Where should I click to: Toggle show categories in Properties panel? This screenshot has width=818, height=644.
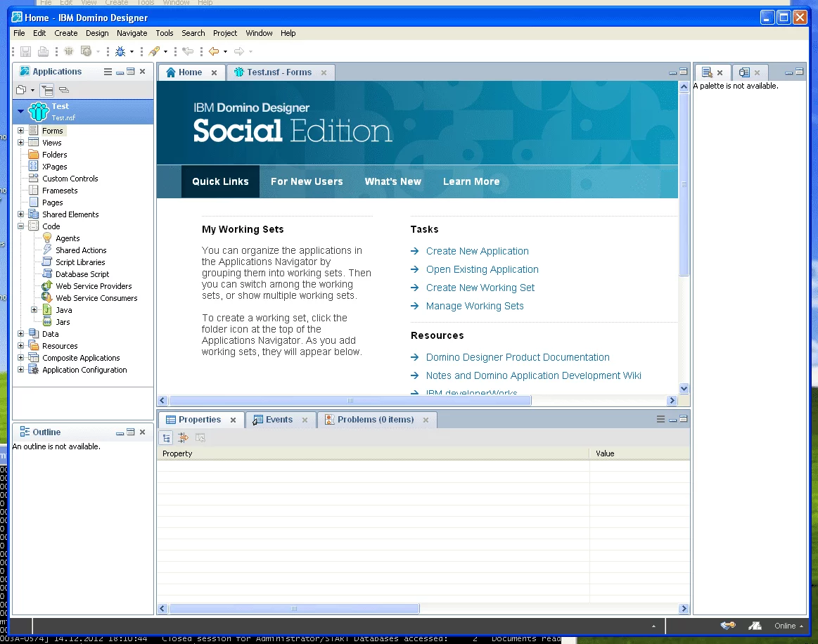click(167, 438)
